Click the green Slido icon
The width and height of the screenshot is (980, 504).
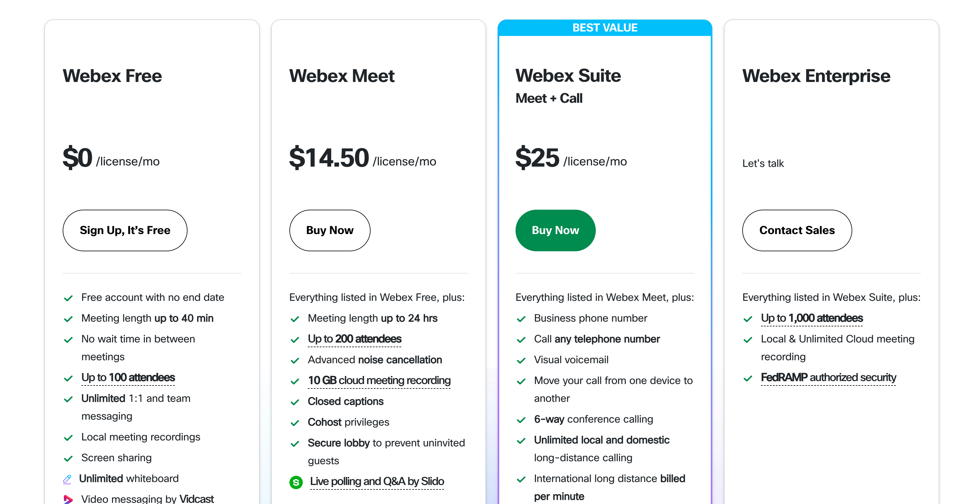coord(296,482)
